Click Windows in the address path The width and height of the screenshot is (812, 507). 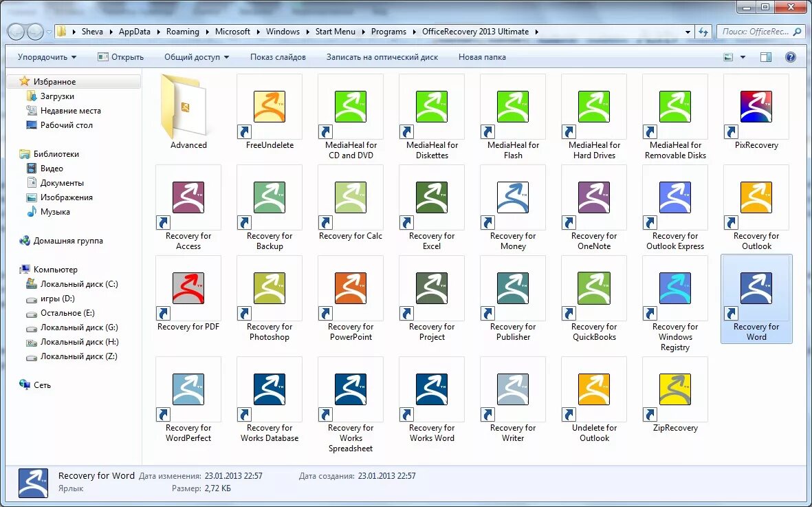pos(283,32)
